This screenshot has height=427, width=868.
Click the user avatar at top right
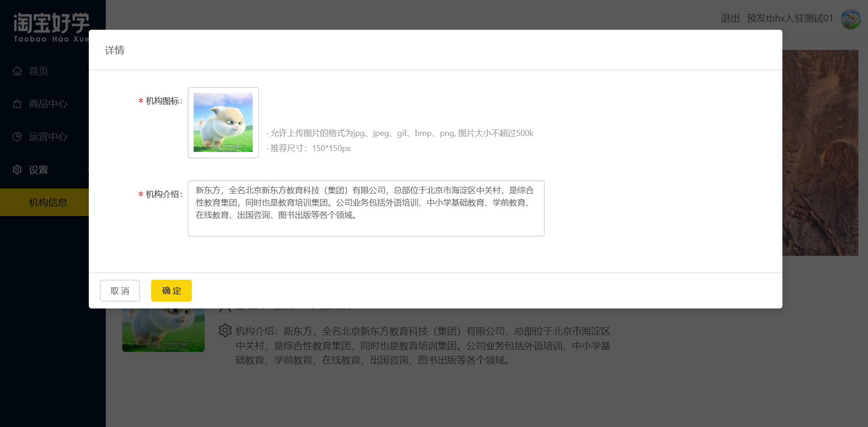point(851,19)
